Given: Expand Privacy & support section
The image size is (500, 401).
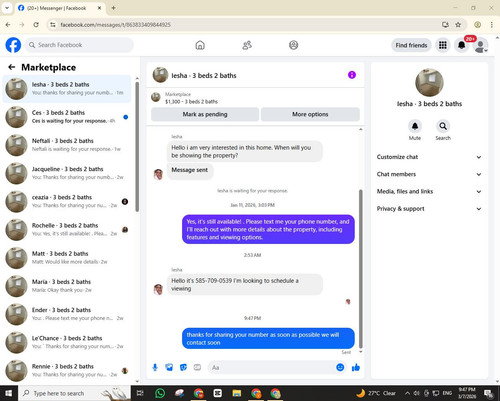Looking at the screenshot, I should (x=429, y=209).
